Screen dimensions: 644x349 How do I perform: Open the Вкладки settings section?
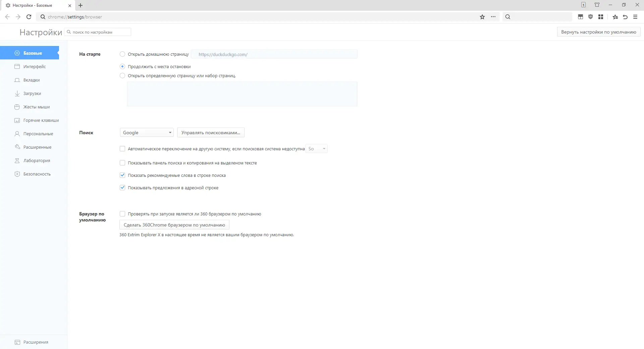(32, 80)
